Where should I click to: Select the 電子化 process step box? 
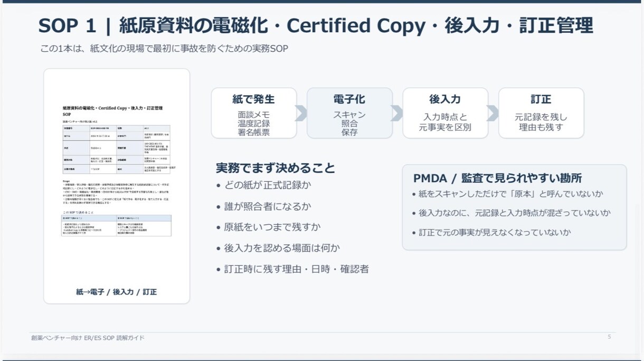[349, 113]
